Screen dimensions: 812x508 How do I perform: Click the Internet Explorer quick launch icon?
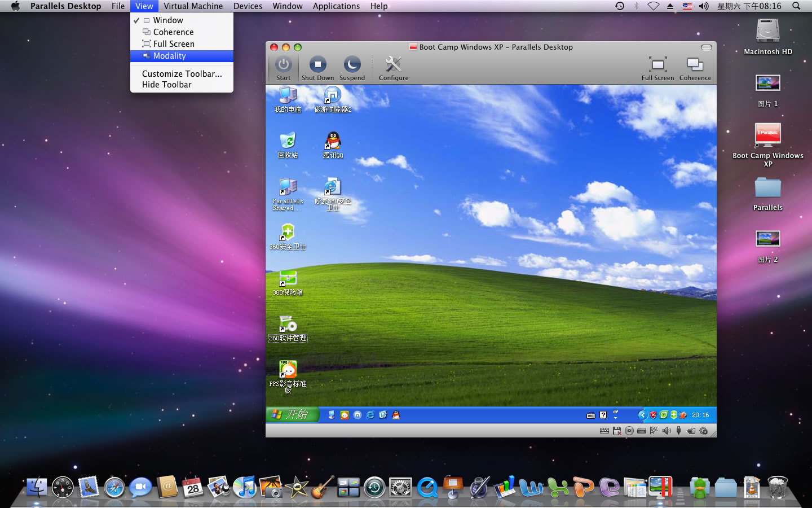coord(370,415)
